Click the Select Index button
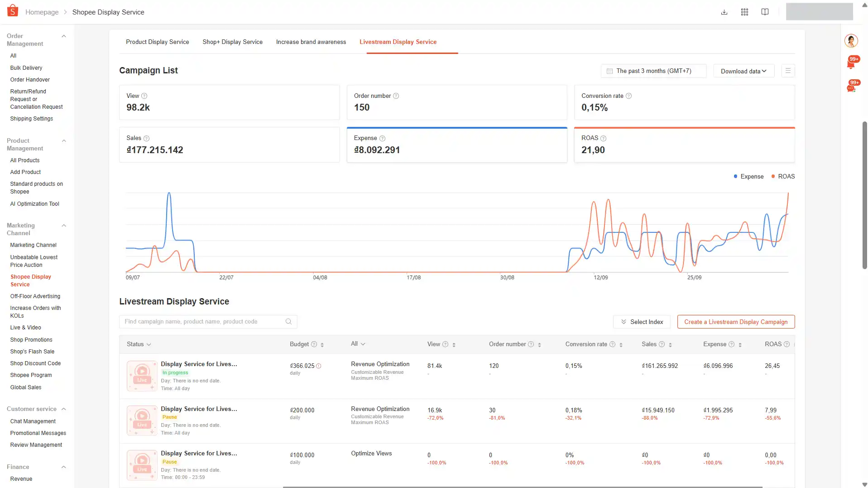Screen dimensions: 868x488 (642, 322)
